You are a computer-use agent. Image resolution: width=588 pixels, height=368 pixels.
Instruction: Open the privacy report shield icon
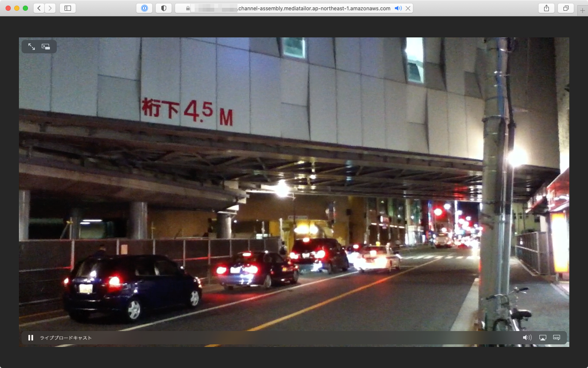click(163, 8)
